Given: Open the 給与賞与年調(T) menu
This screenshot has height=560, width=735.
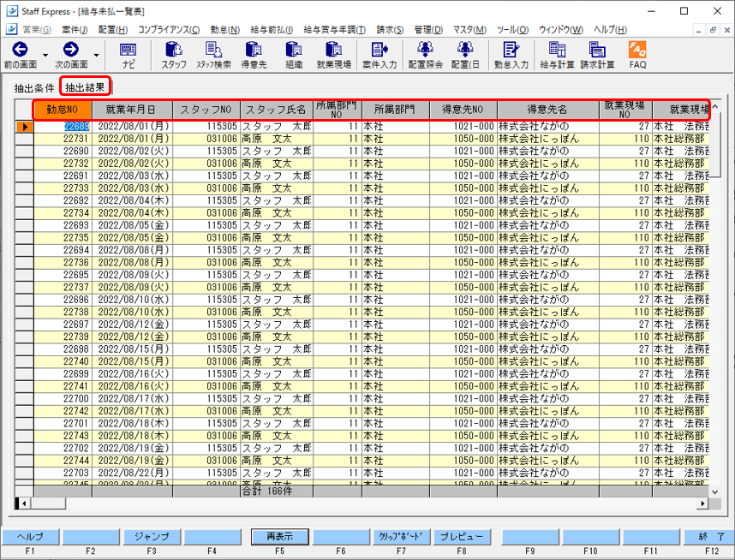Looking at the screenshot, I should pos(335,30).
